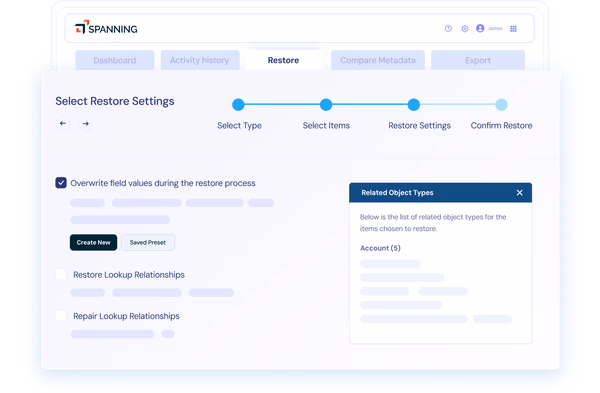Close the Related Object Types panel
This screenshot has height=393, width=600.
[519, 192]
